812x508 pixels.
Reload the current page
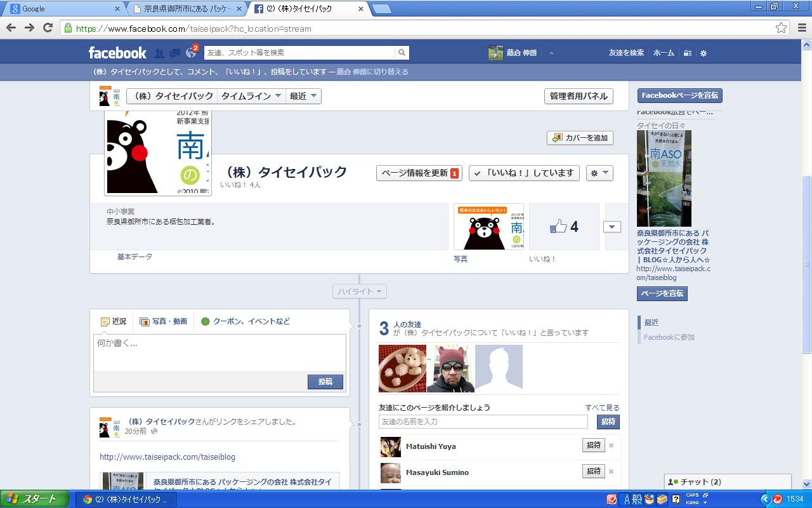(48, 28)
